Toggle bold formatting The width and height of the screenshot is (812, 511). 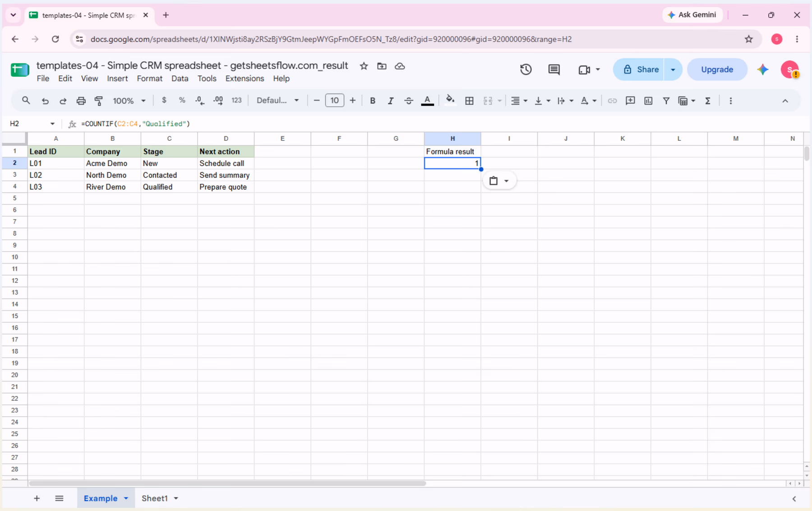tap(373, 101)
